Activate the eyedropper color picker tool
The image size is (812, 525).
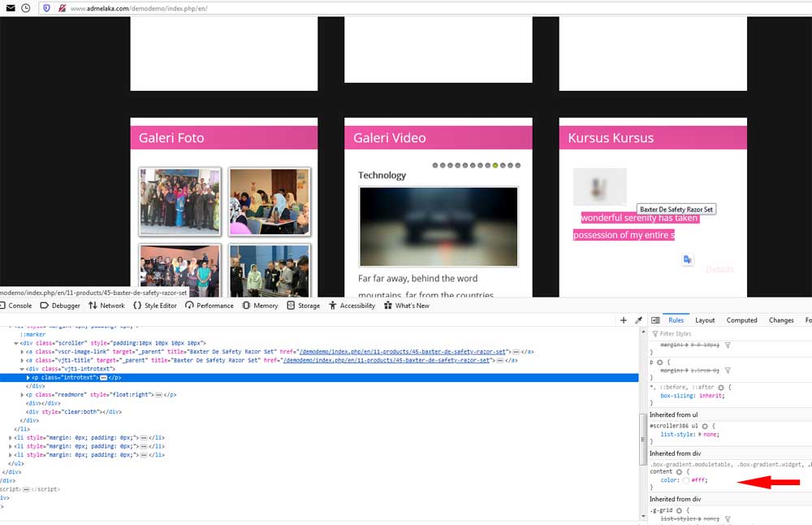pyautogui.click(x=638, y=320)
